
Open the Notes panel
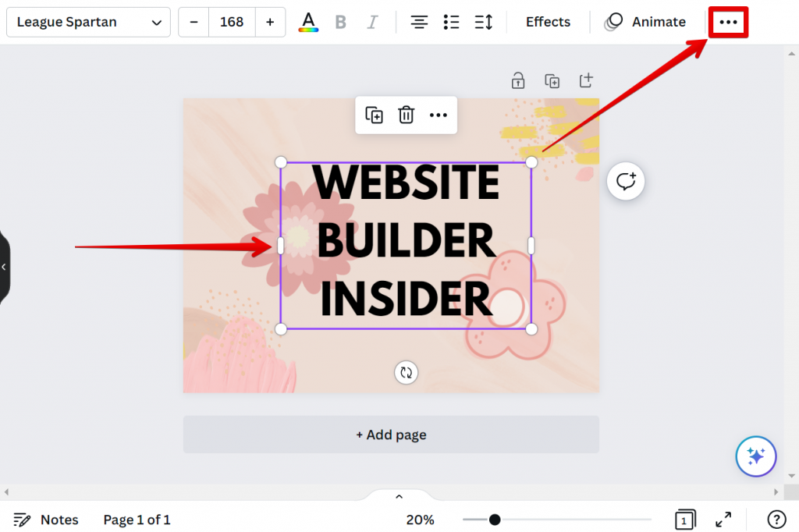pos(46,520)
